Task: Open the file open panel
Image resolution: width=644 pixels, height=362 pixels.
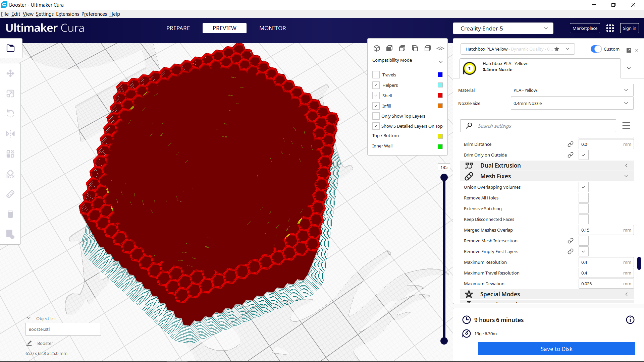Action: pos(10,48)
